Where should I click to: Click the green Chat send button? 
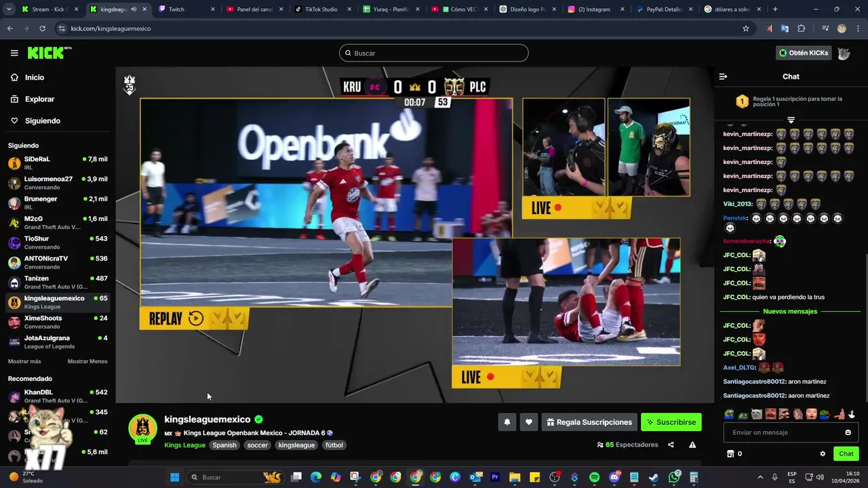(846, 454)
